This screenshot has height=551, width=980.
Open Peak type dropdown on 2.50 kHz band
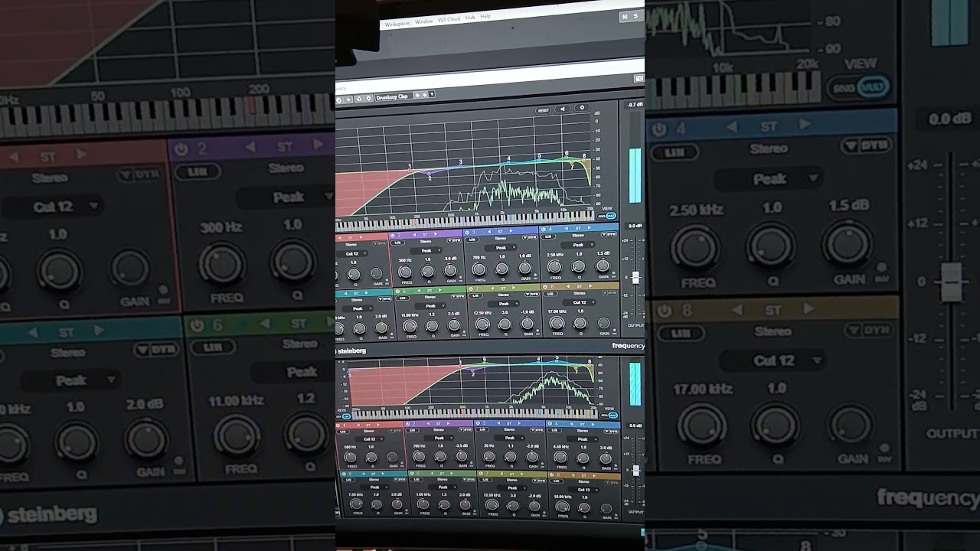578,245
